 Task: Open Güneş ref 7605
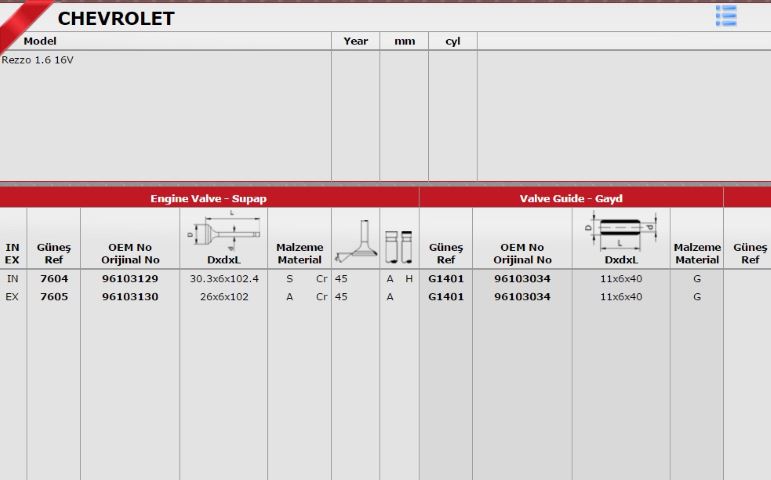pos(54,297)
